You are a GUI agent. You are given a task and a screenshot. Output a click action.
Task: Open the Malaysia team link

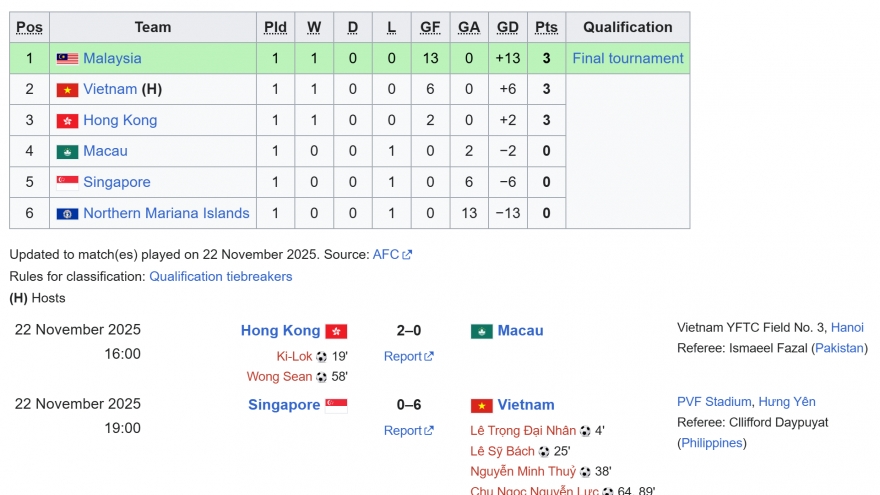pos(112,59)
